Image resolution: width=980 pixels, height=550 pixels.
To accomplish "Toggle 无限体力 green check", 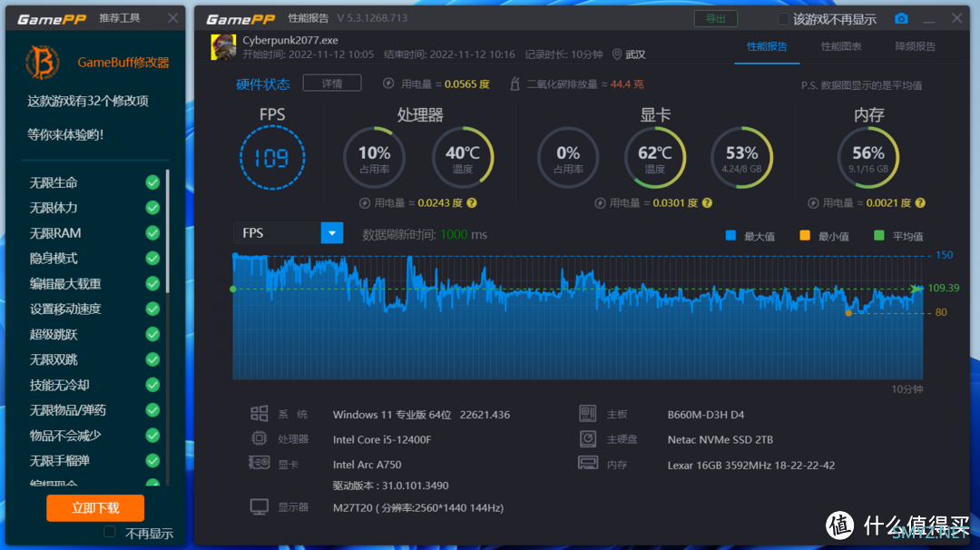I will click(x=152, y=208).
